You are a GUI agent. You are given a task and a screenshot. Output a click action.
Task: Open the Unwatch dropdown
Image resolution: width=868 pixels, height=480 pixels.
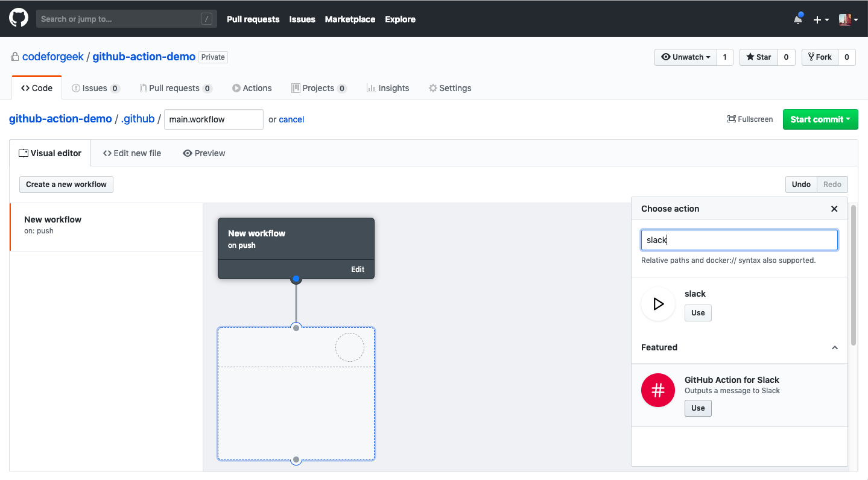[686, 57]
